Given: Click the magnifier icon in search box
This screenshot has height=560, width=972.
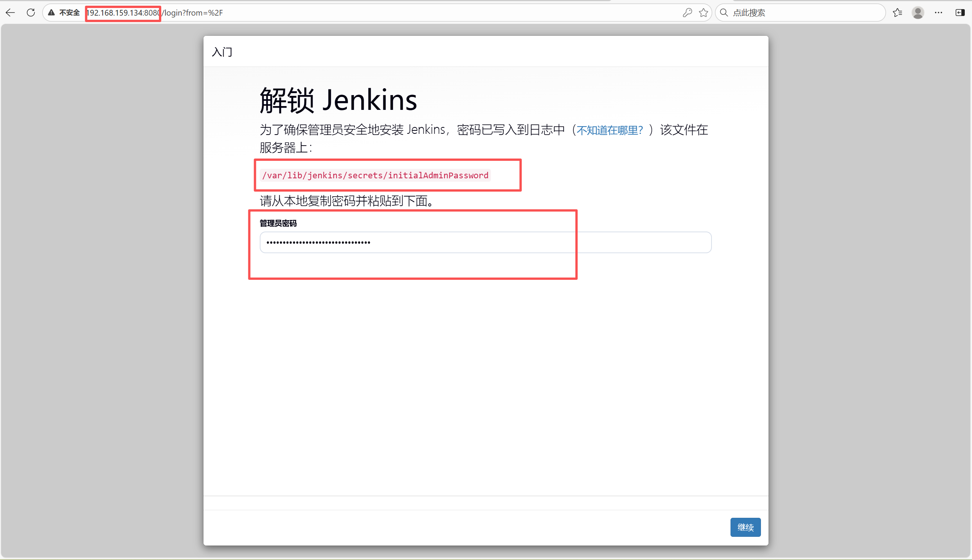Looking at the screenshot, I should (724, 13).
